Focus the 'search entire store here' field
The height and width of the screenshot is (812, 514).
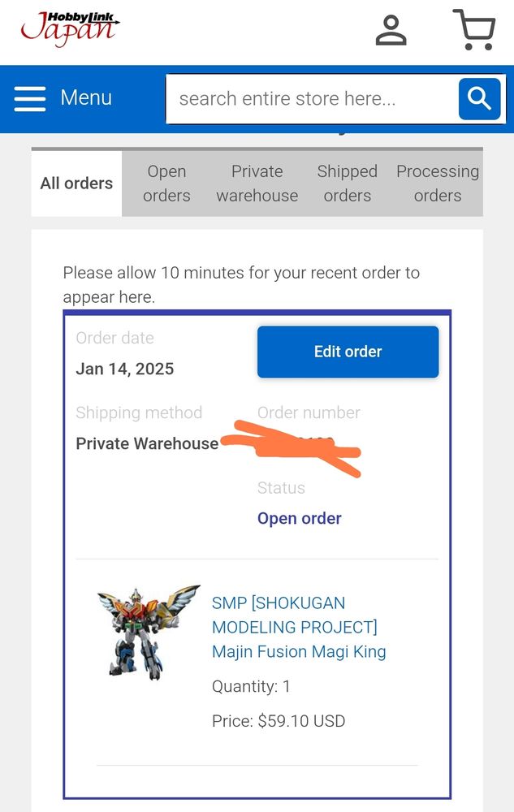click(x=312, y=99)
